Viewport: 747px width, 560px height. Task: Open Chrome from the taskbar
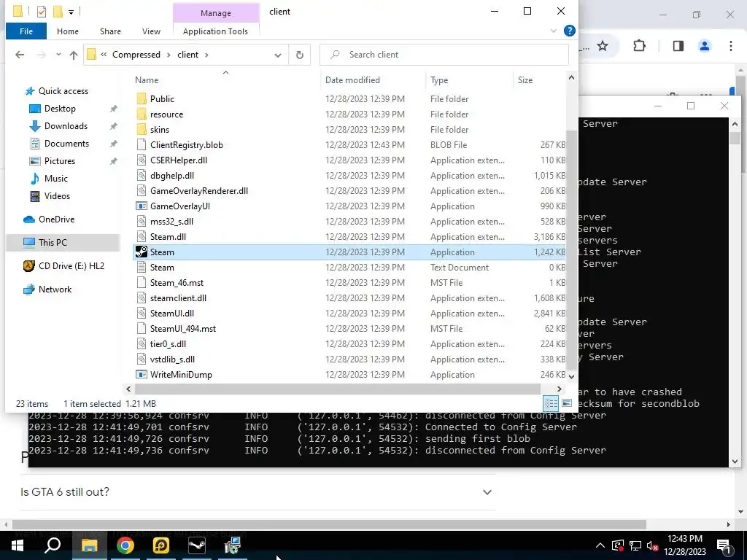(125, 545)
